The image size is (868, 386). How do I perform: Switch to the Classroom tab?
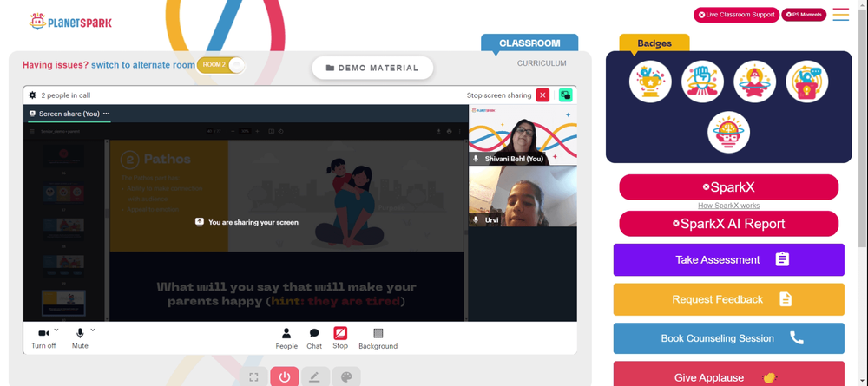529,43
